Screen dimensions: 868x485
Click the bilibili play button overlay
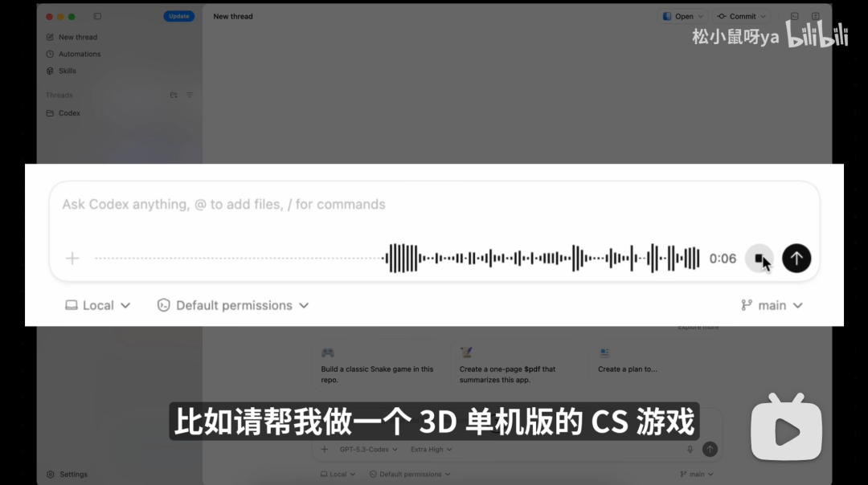(786, 427)
